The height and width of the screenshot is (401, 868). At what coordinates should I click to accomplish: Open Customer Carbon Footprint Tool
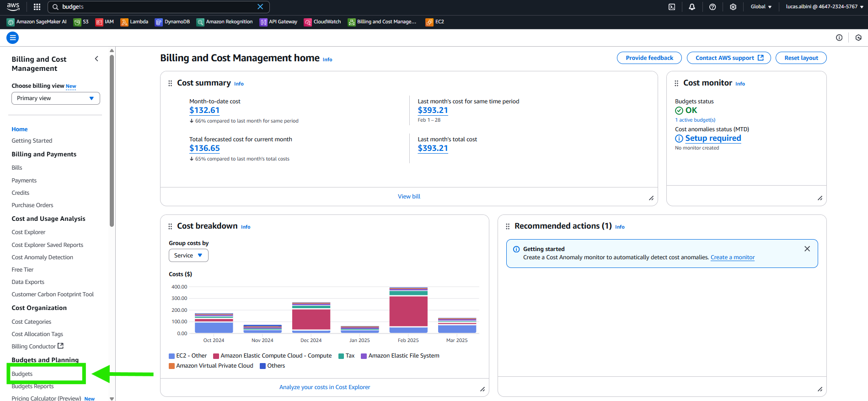tap(53, 294)
